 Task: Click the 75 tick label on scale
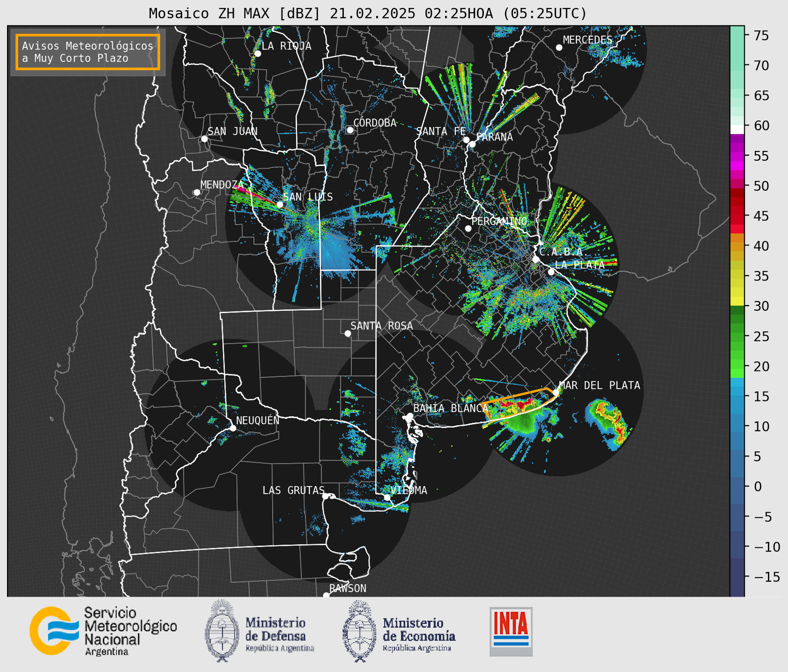761,36
